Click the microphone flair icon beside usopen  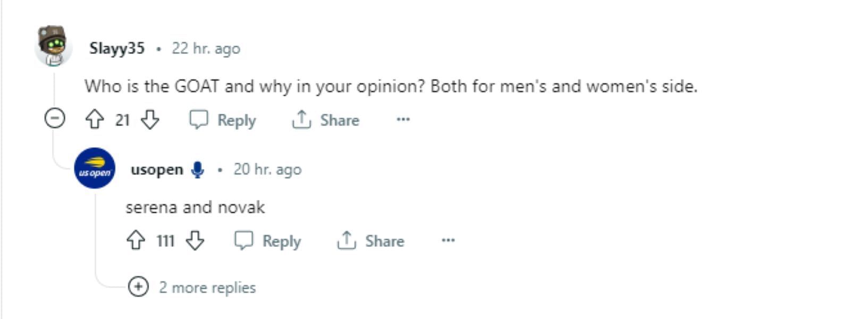pos(198,170)
